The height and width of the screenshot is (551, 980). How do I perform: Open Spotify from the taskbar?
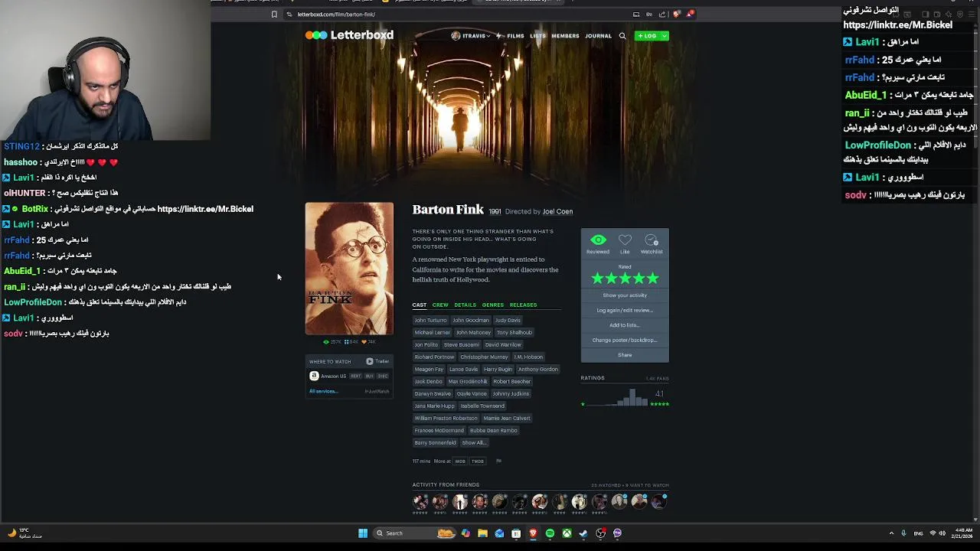[550, 533]
